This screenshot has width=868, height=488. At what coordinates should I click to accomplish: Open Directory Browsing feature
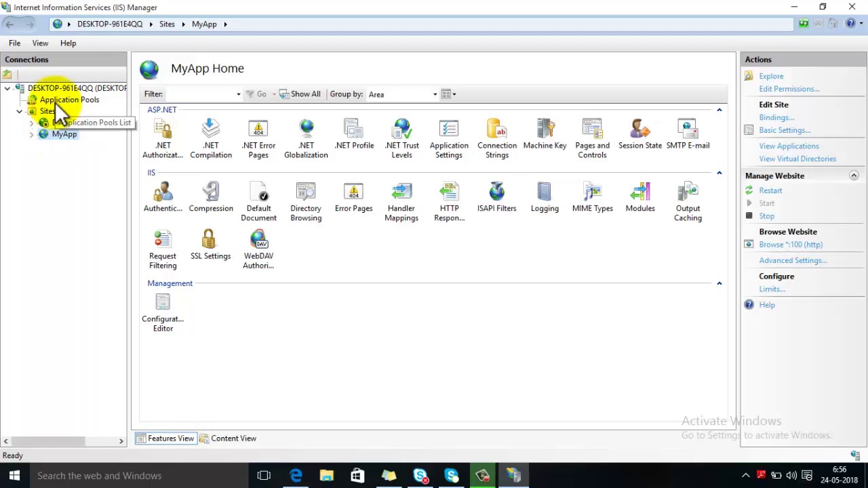(306, 202)
